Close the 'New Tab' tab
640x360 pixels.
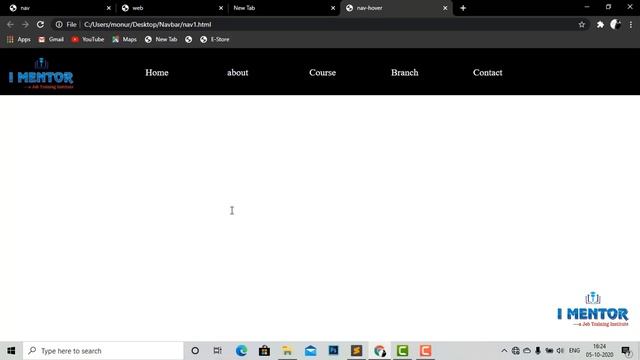333,8
